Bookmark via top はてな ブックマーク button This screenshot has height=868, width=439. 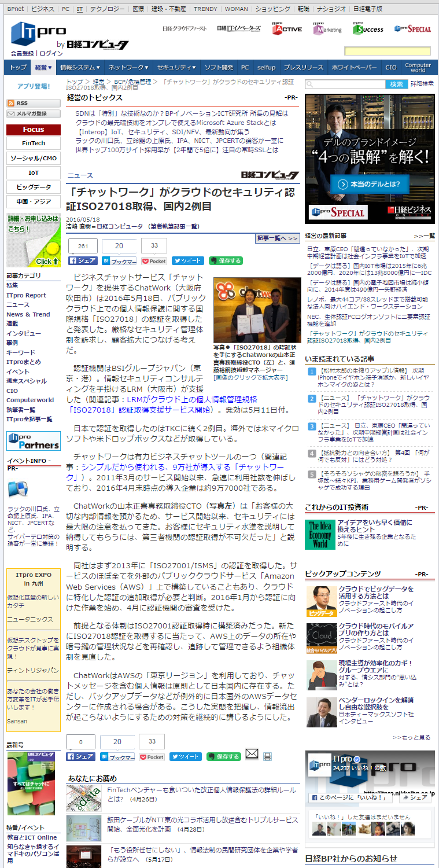(x=119, y=261)
